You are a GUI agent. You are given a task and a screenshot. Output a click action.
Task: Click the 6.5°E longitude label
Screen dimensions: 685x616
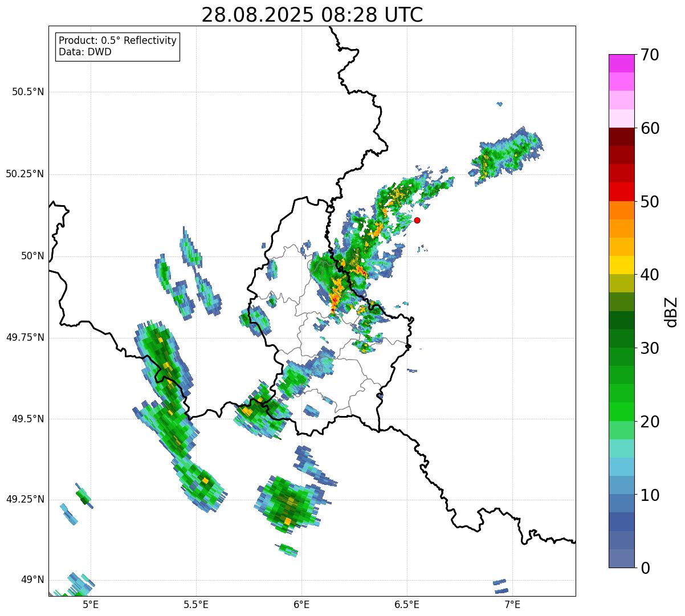(x=407, y=603)
